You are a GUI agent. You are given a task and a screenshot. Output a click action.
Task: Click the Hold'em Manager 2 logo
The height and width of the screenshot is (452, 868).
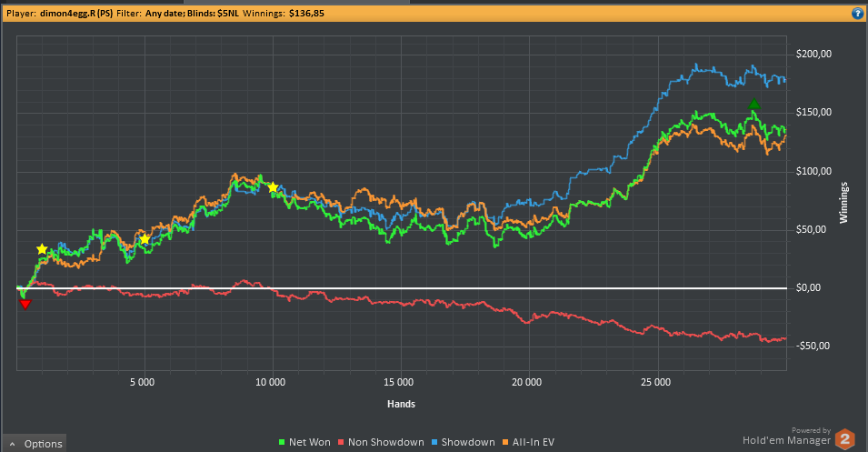(x=844, y=439)
